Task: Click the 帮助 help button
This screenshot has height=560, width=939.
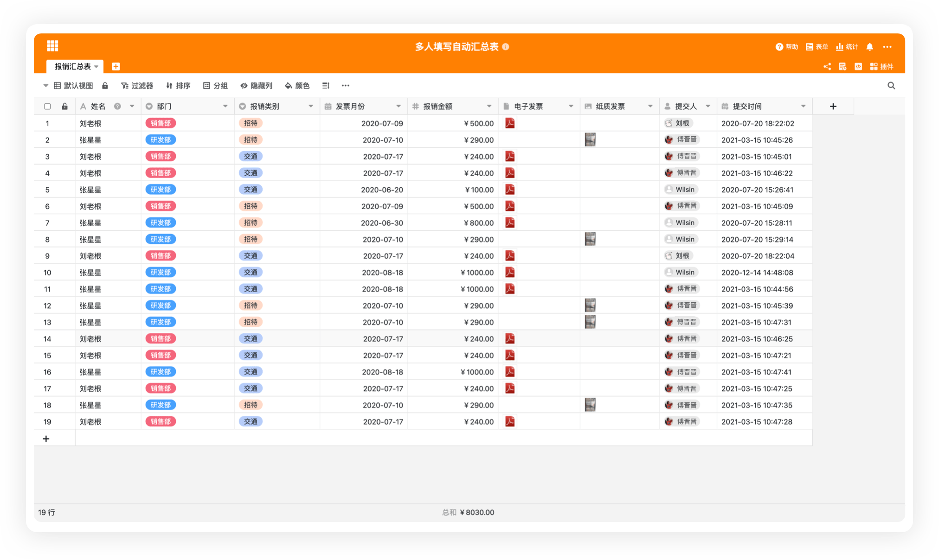Action: (787, 47)
